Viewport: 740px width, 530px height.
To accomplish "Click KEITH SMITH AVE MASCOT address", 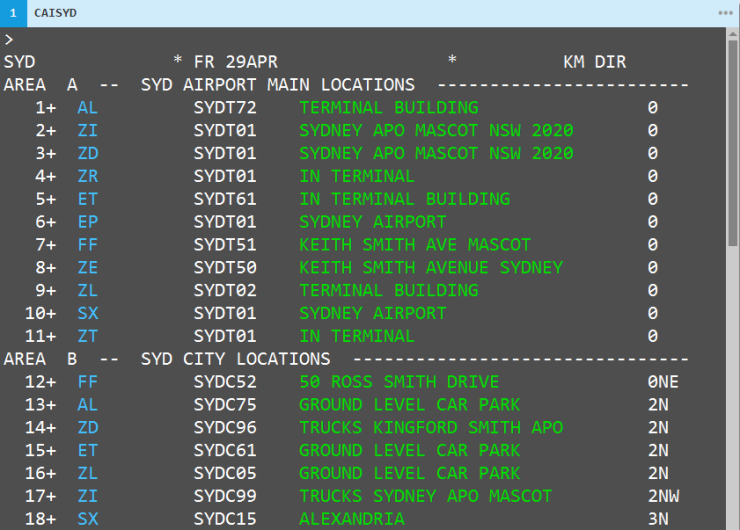I will tap(415, 245).
